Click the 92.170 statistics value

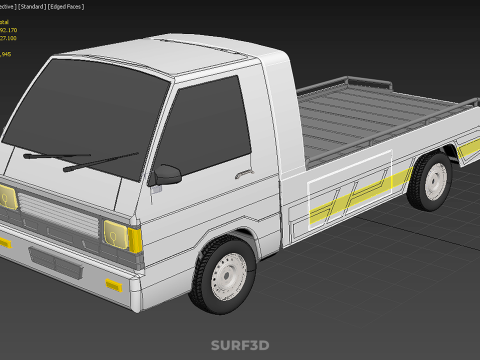pos(8,30)
